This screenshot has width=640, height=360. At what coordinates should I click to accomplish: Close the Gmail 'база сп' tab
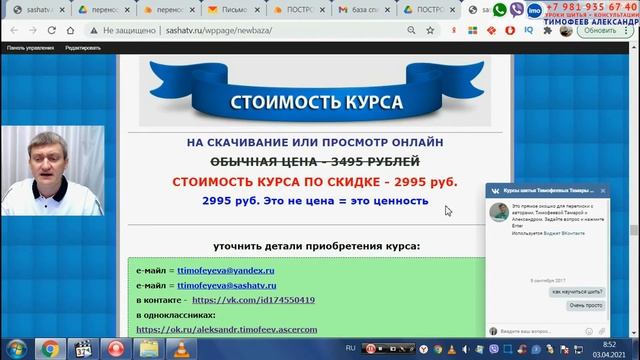387,10
